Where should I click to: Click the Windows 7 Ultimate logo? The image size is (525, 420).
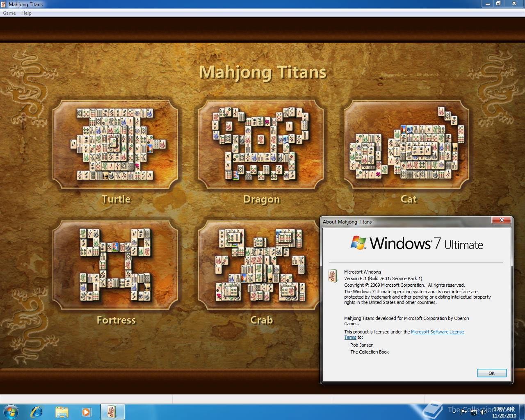(417, 243)
